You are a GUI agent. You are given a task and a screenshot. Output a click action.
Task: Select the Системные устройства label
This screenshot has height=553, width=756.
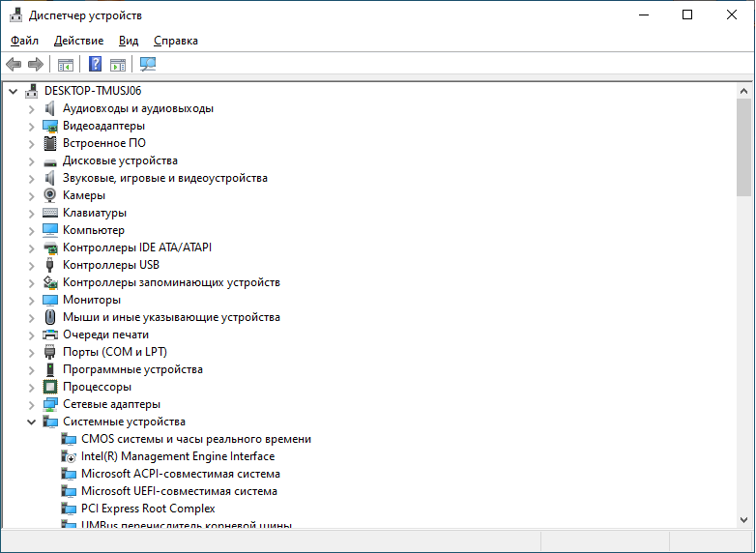[x=124, y=422]
